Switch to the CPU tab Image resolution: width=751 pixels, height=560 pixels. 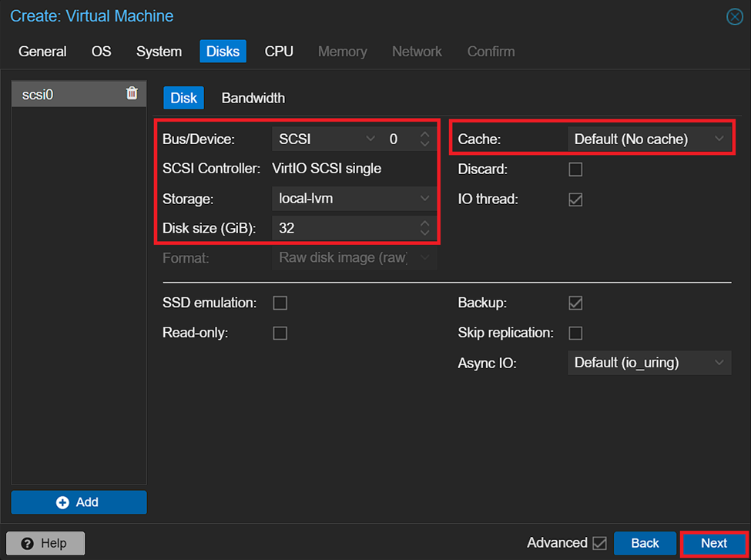tap(279, 52)
